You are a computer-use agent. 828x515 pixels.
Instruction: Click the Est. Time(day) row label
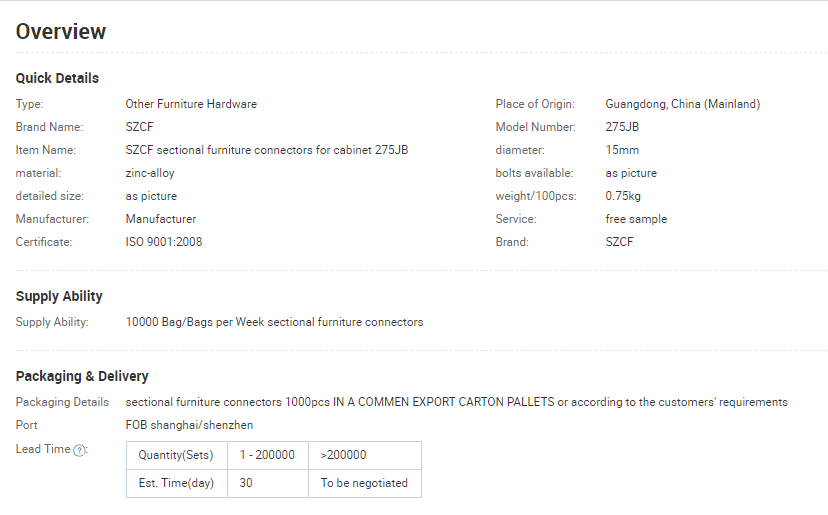click(176, 483)
